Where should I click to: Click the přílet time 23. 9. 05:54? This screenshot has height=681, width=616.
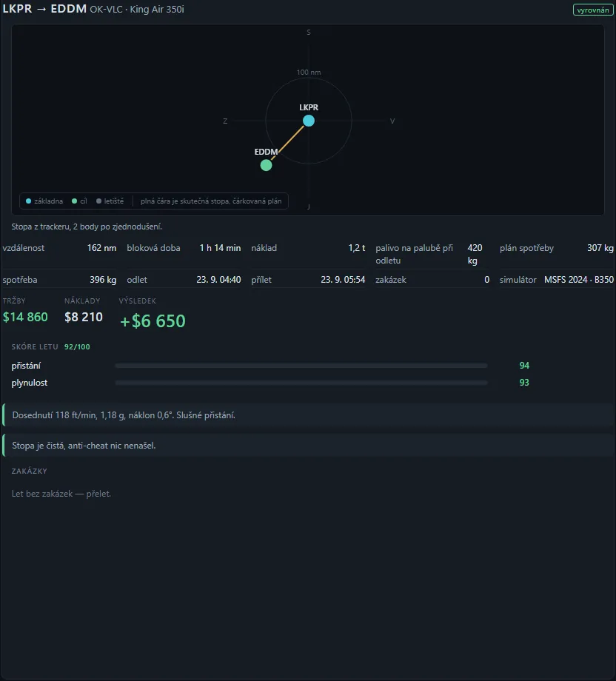[343, 280]
